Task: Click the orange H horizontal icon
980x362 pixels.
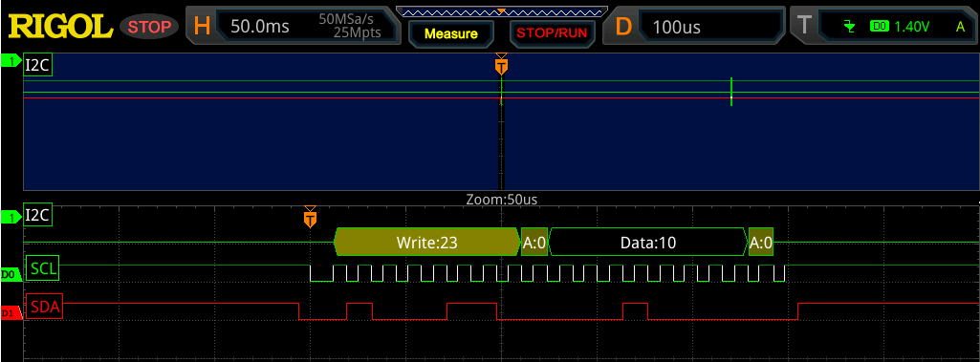Action: pos(202,26)
